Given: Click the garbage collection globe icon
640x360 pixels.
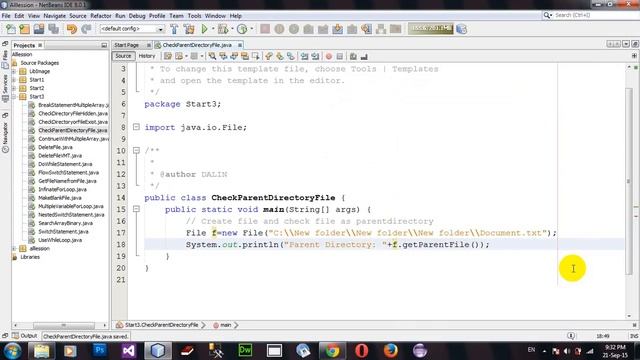Looking at the screenshot, I should 462,29.
